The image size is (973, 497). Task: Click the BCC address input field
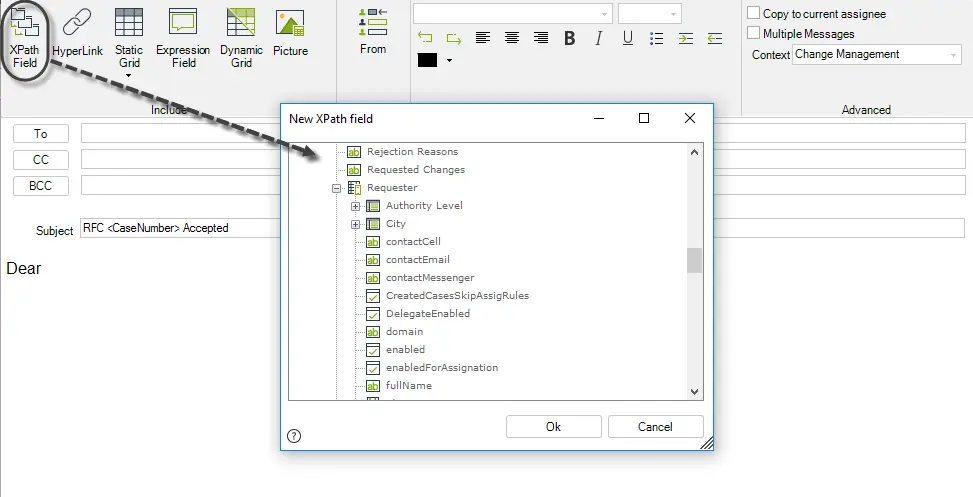click(x=523, y=186)
